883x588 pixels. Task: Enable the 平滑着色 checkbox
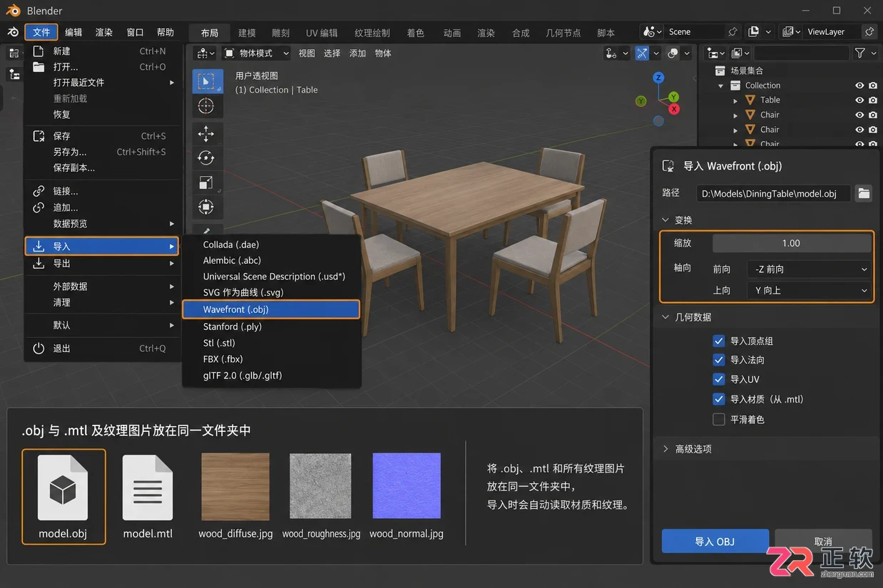[x=719, y=419]
